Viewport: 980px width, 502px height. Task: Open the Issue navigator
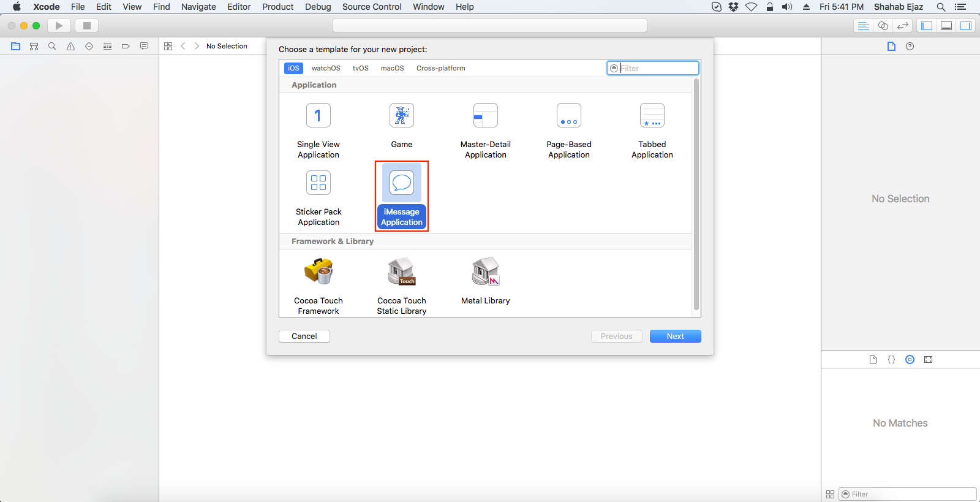tap(71, 46)
